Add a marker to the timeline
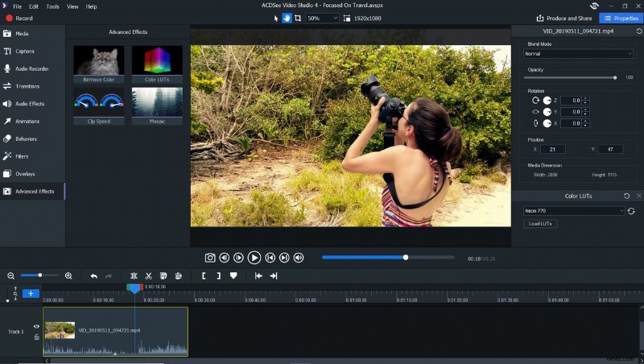The width and height of the screenshot is (644, 364). 233,275
